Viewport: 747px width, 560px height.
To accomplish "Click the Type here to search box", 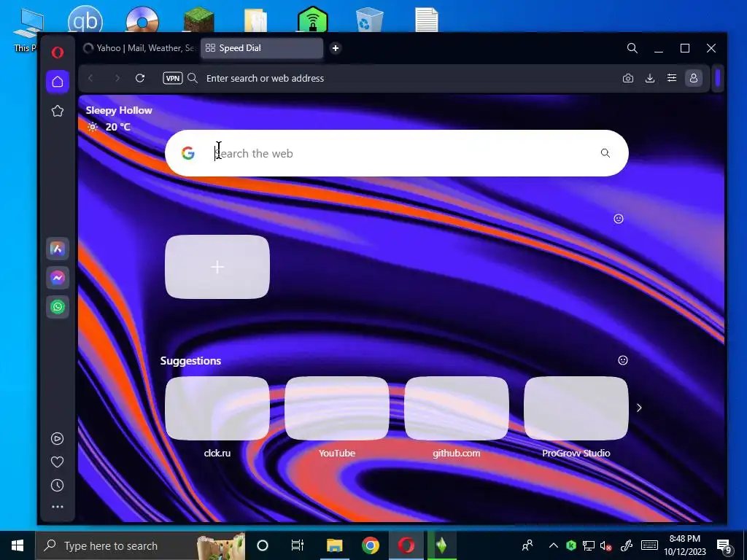I will tap(141, 545).
